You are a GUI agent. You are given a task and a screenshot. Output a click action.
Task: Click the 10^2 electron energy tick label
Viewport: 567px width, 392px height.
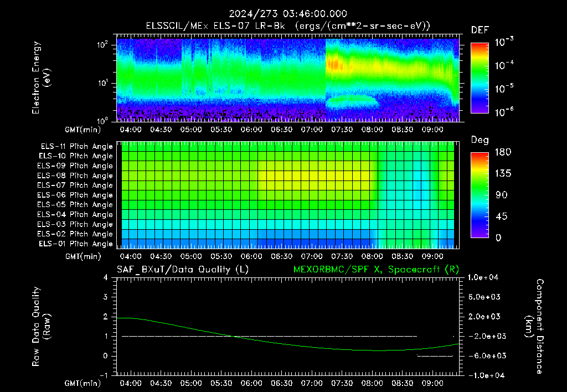[x=102, y=45]
